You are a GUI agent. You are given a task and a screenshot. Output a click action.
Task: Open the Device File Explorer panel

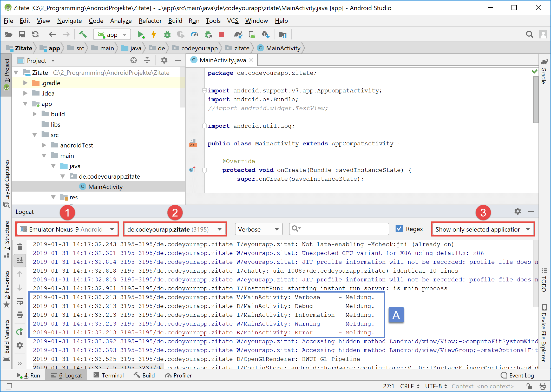tap(544, 333)
